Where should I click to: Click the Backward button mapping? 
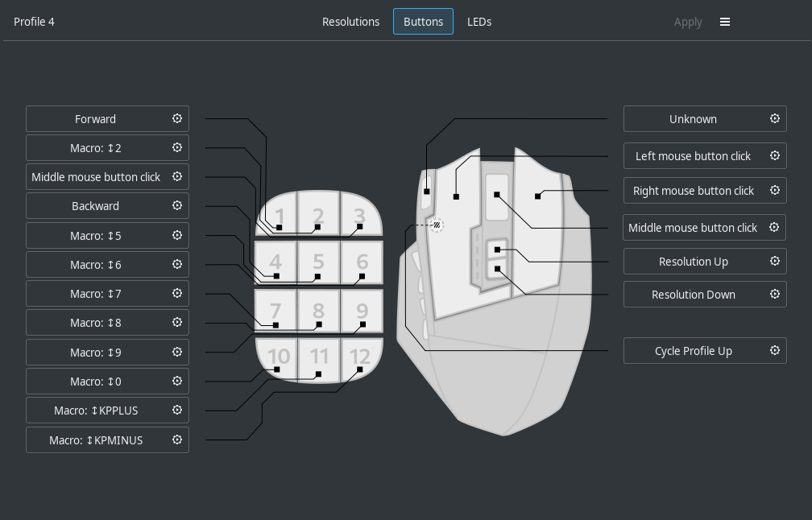96,206
